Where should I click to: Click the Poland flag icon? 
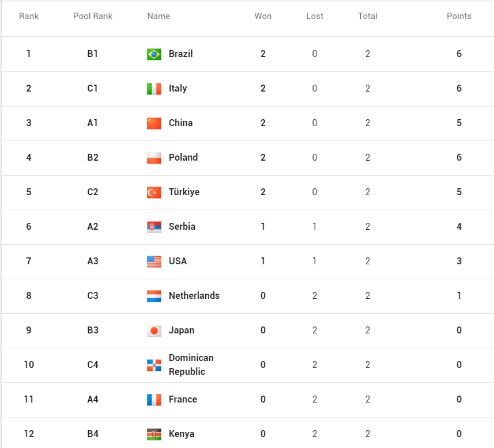(154, 158)
